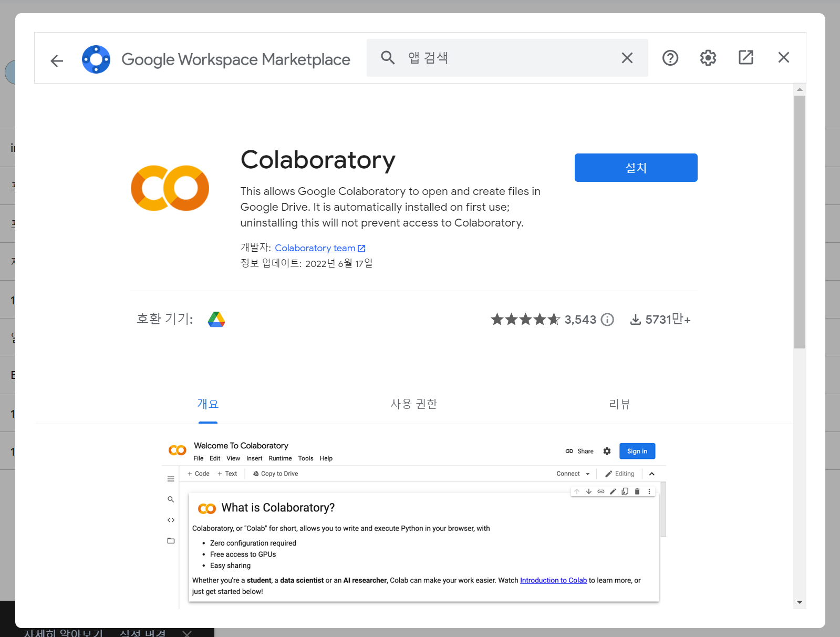The width and height of the screenshot is (840, 637).
Task: Switch to the 개요 tab
Action: coord(208,404)
